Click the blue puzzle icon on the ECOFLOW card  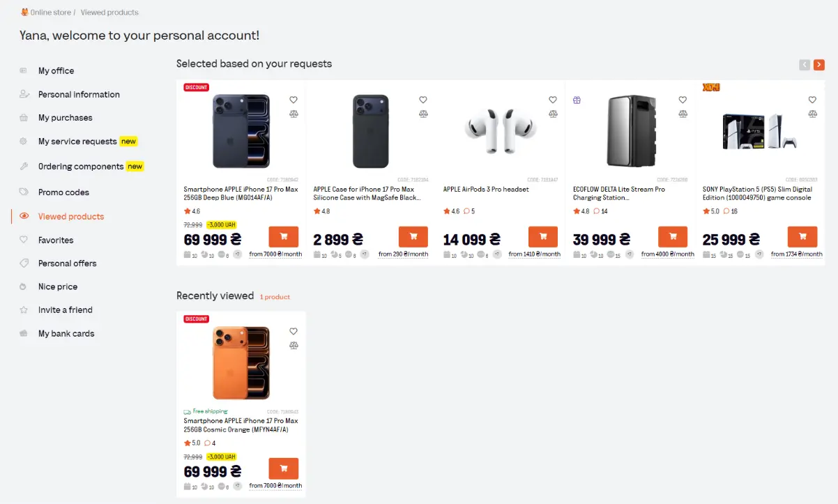[x=577, y=100]
